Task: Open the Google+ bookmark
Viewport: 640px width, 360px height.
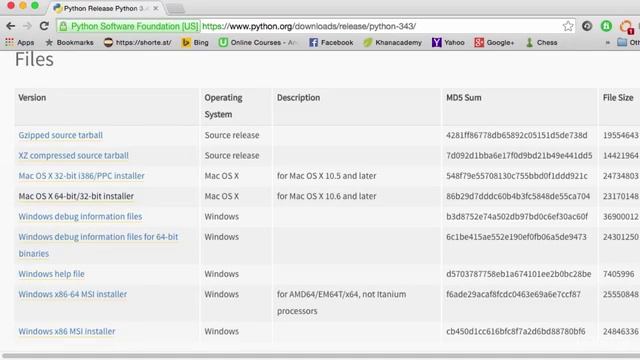Action: pyautogui.click(x=494, y=42)
